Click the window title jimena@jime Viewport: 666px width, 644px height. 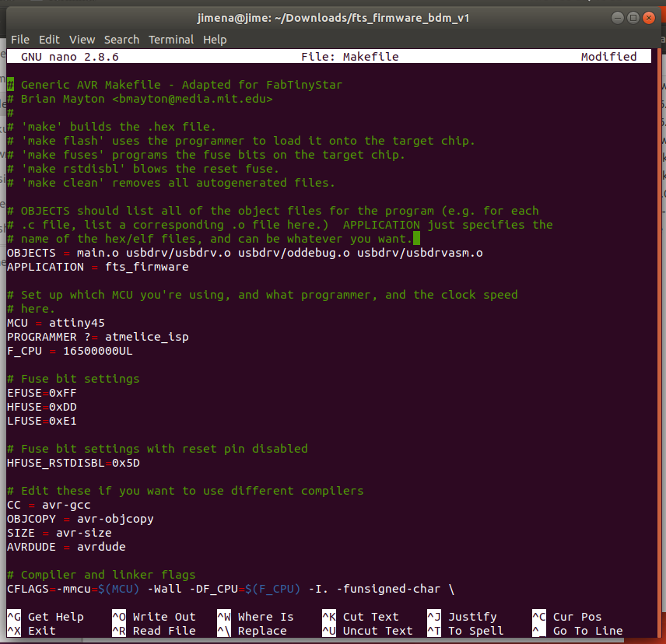coord(333,18)
